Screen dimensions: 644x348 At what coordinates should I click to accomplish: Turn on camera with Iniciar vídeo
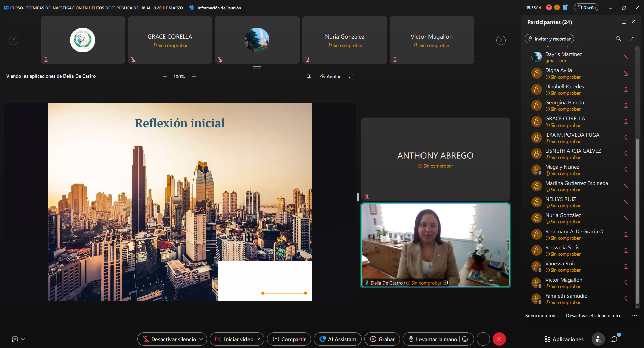tap(234, 339)
